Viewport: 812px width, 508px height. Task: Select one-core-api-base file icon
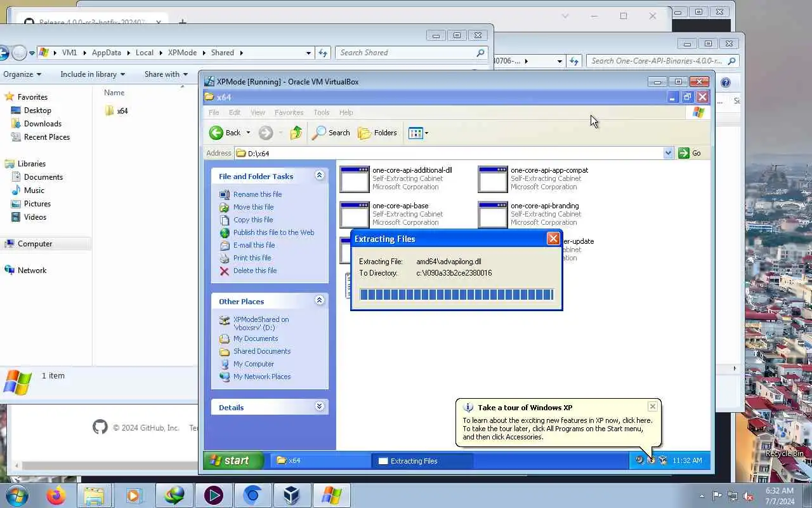[x=355, y=215]
